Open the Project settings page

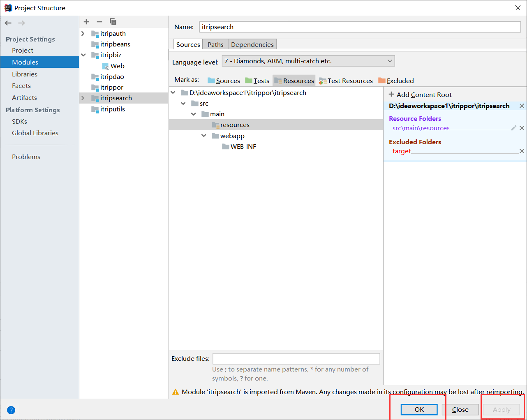23,51
